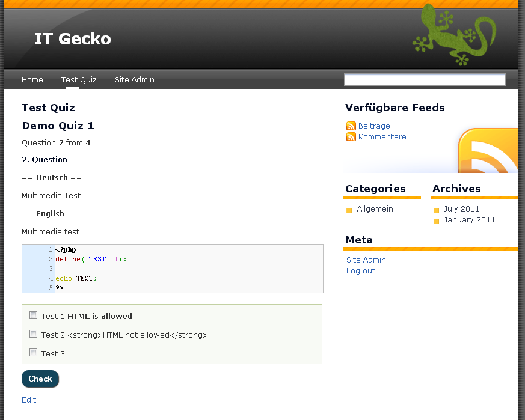Select the 'Test 3' checkbox
Screen dimensions: 525x420
[x=34, y=353]
